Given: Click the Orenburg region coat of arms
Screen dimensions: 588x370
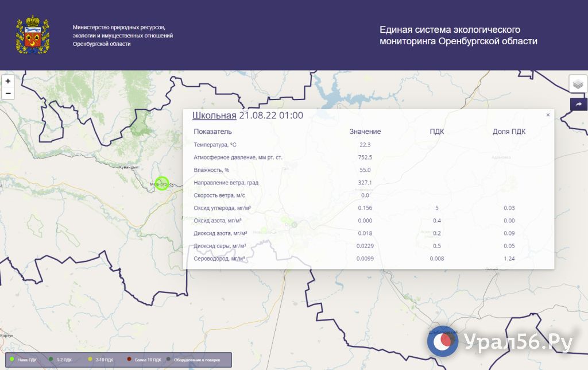Looking at the screenshot, I should click(x=33, y=35).
